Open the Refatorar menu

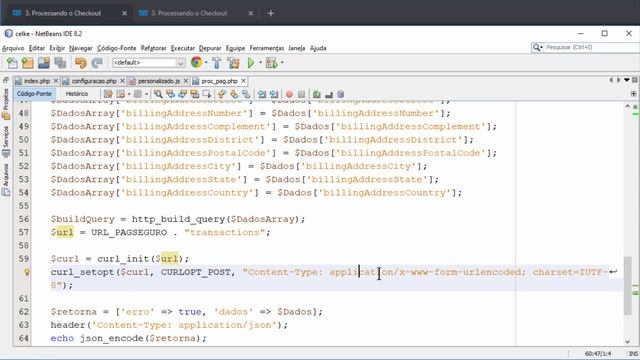[153, 48]
